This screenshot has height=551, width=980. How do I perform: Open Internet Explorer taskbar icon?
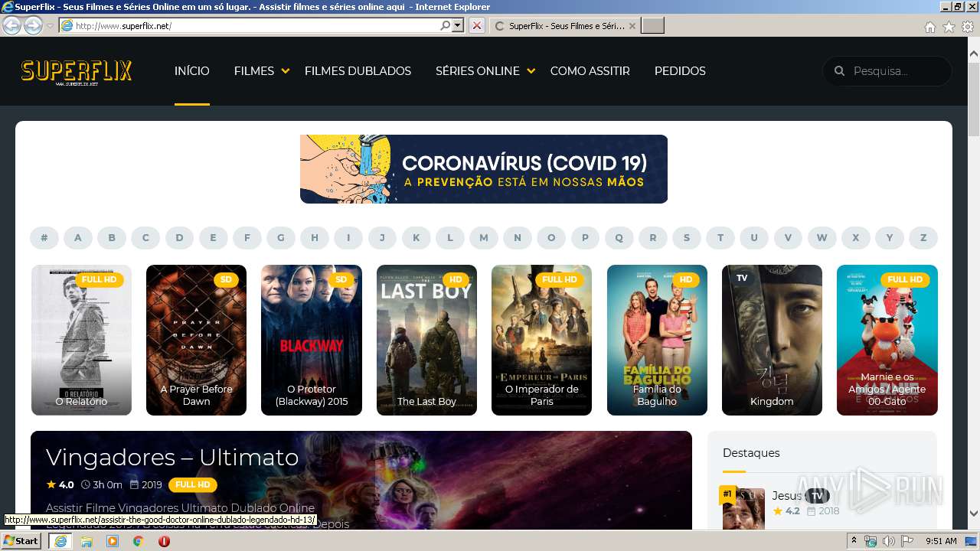[x=60, y=541]
